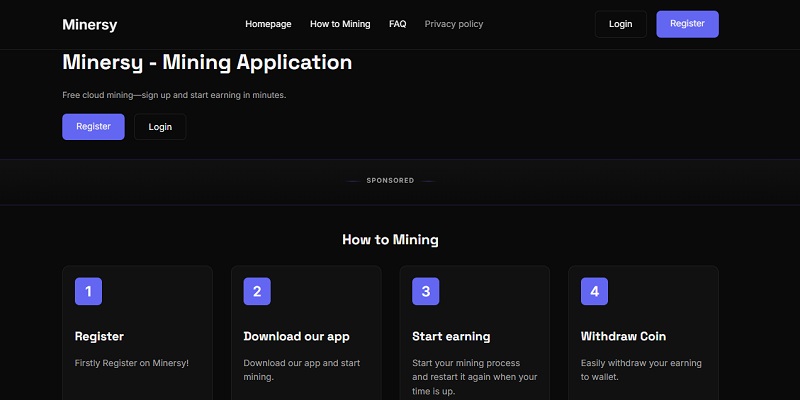Click the 'Start earning' card title

[x=451, y=336]
